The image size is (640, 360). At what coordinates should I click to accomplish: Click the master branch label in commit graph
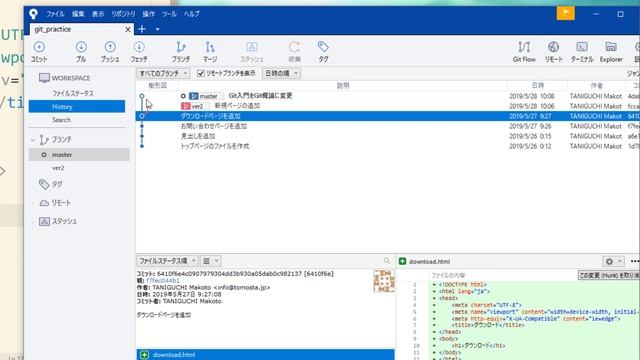pos(206,96)
